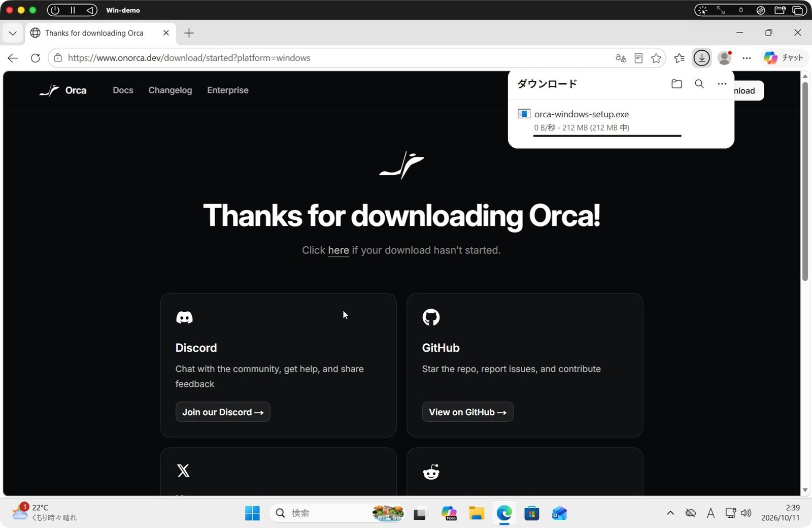This screenshot has height=528, width=812.
Task: Click View on GitHub button
Action: click(467, 412)
